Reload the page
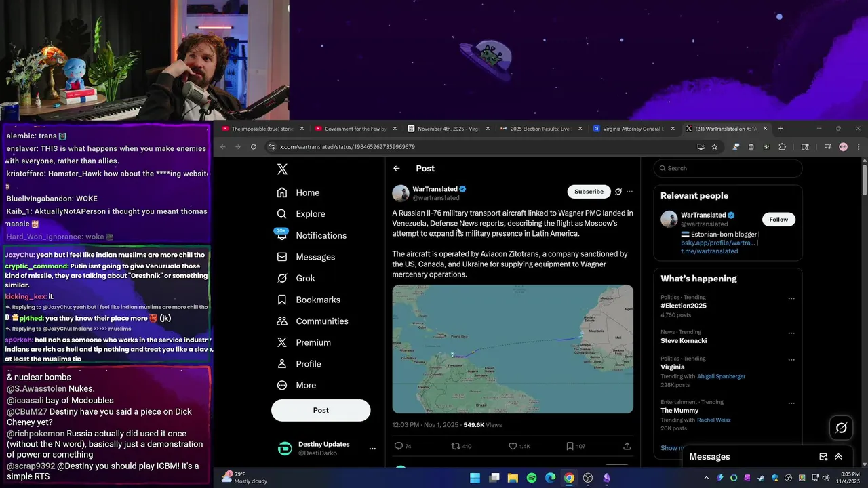Image resolution: width=868 pixels, height=488 pixels. (254, 147)
